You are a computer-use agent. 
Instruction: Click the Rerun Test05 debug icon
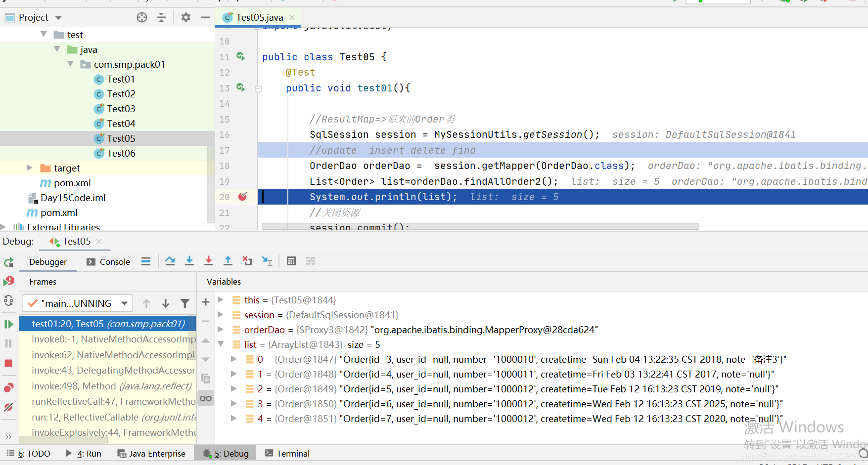coord(9,262)
